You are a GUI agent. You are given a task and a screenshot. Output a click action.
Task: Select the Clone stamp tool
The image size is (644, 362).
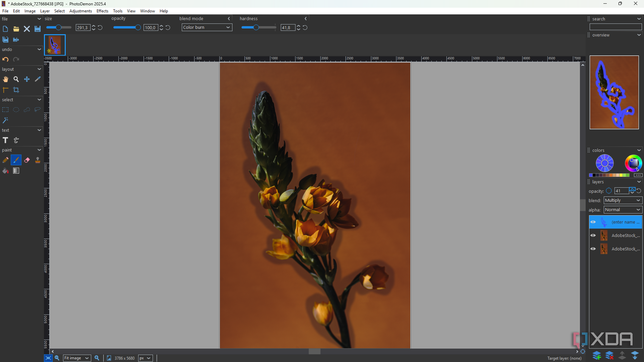coord(38,160)
